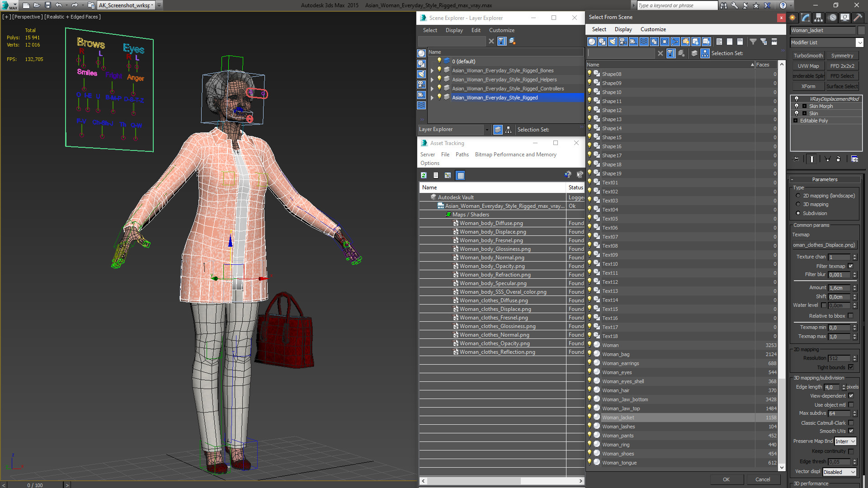Click the Display Bone Objects filter icon
The image size is (868, 488).
click(675, 42)
